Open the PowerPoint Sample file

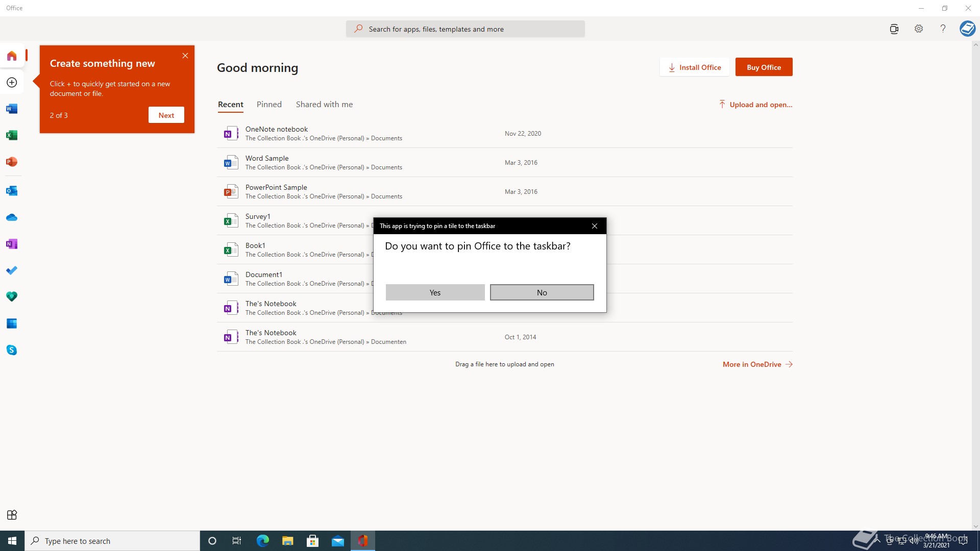505,192
